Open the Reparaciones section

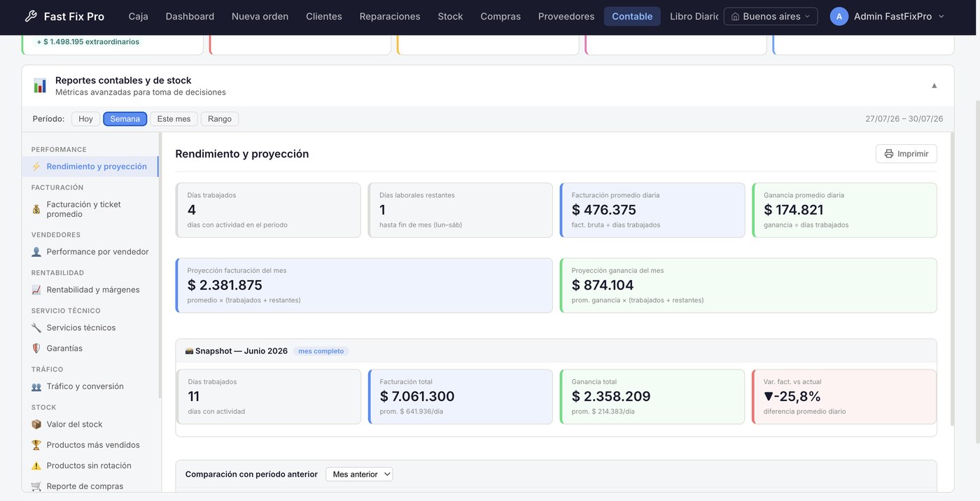(x=390, y=16)
